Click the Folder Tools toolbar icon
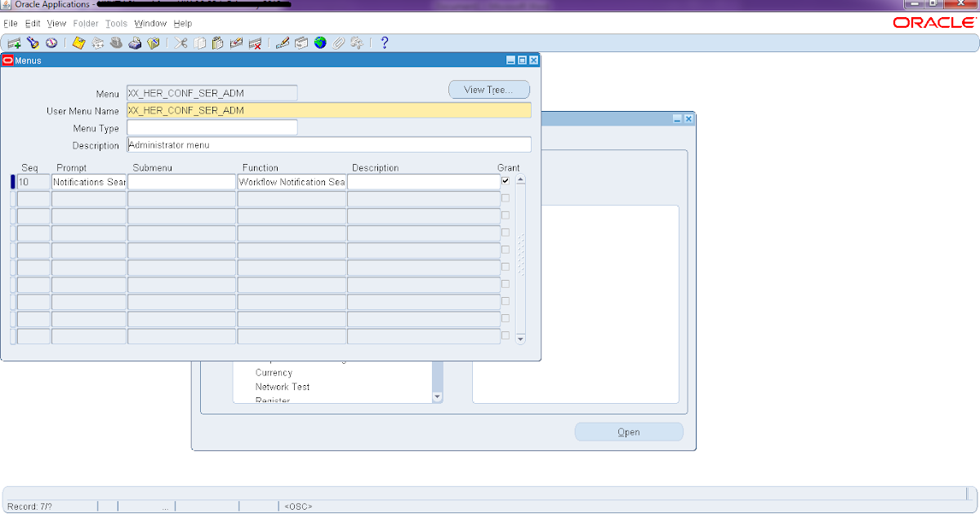Screen dimensions: 980x514 pos(356,43)
